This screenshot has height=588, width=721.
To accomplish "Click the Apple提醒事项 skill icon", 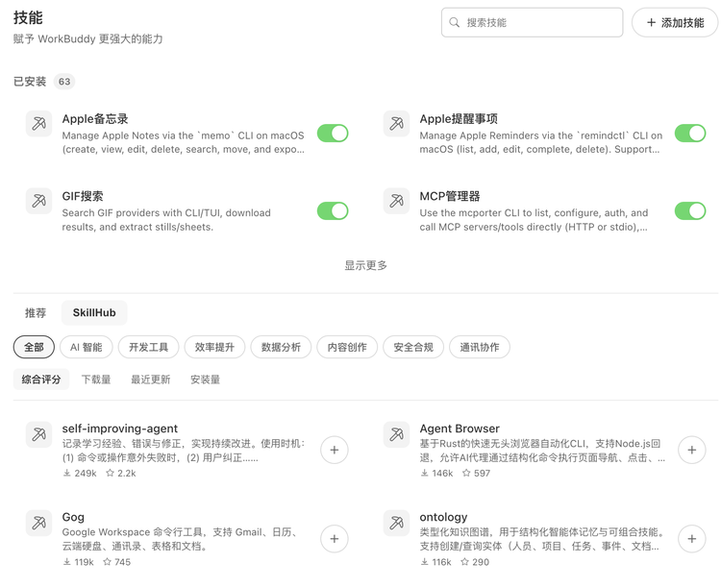I will [x=396, y=124].
